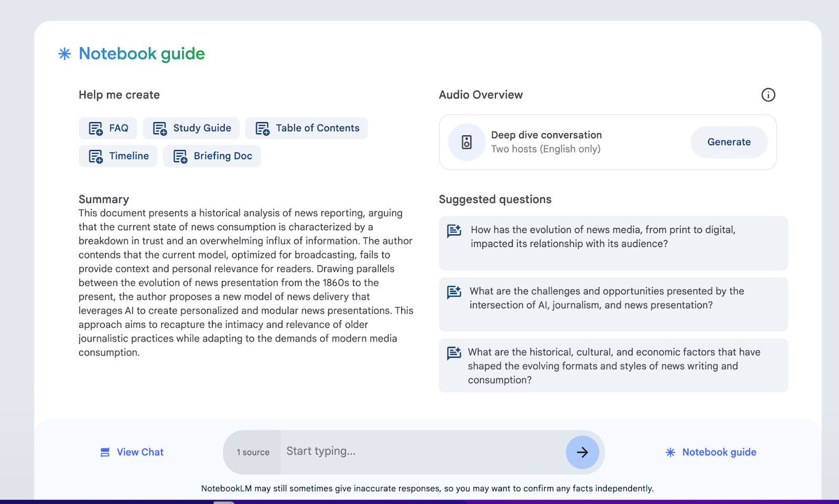Click the speaker icon beside Deep dive conversation
This screenshot has height=504, width=839.
[467, 142]
